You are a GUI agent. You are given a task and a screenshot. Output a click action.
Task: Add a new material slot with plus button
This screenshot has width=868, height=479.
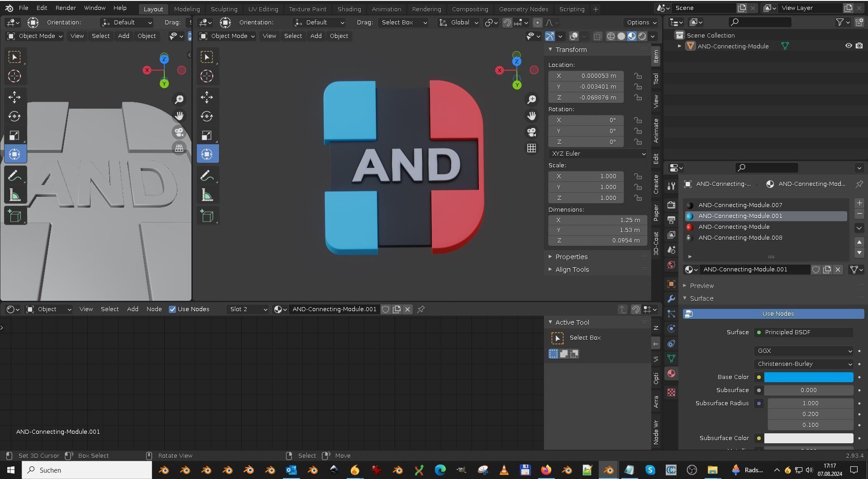coord(859,203)
